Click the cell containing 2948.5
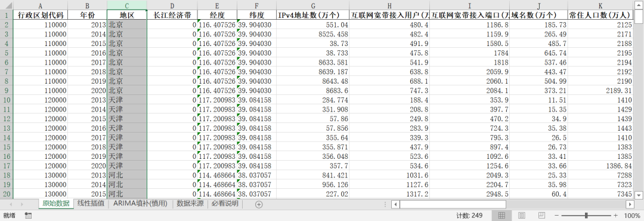Screen dimensions: 644x221 (x=469, y=194)
